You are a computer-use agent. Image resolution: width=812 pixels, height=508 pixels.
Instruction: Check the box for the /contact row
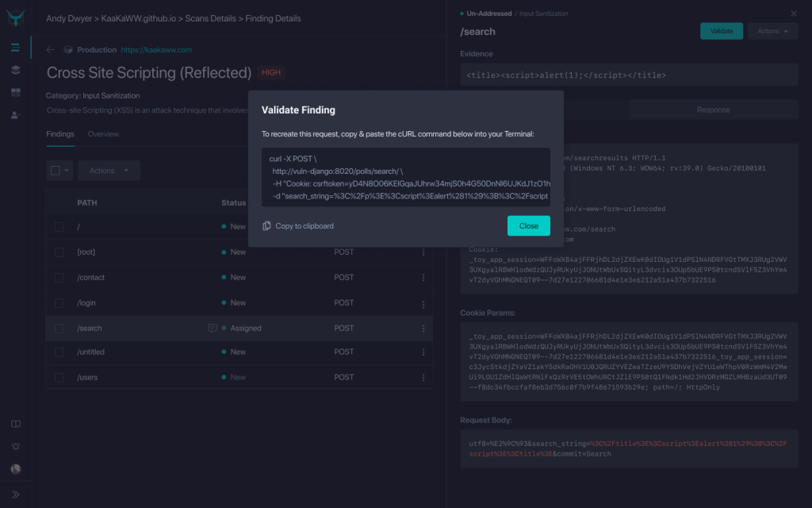59,278
